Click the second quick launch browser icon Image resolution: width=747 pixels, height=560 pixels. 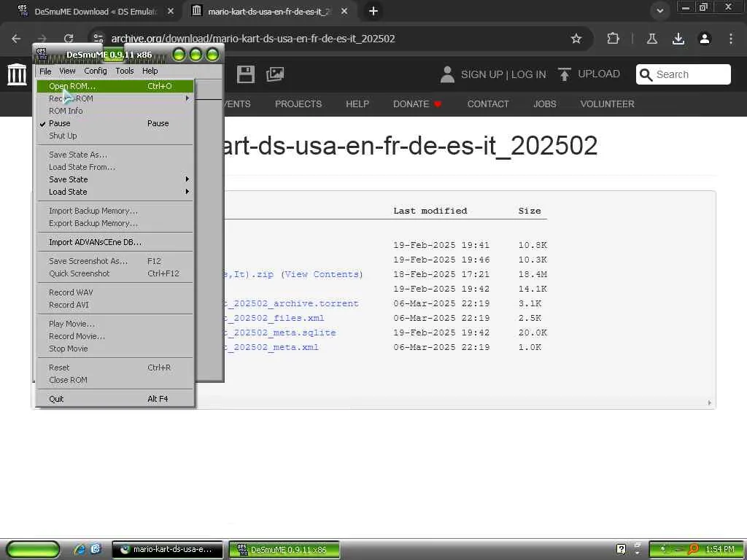click(96, 549)
